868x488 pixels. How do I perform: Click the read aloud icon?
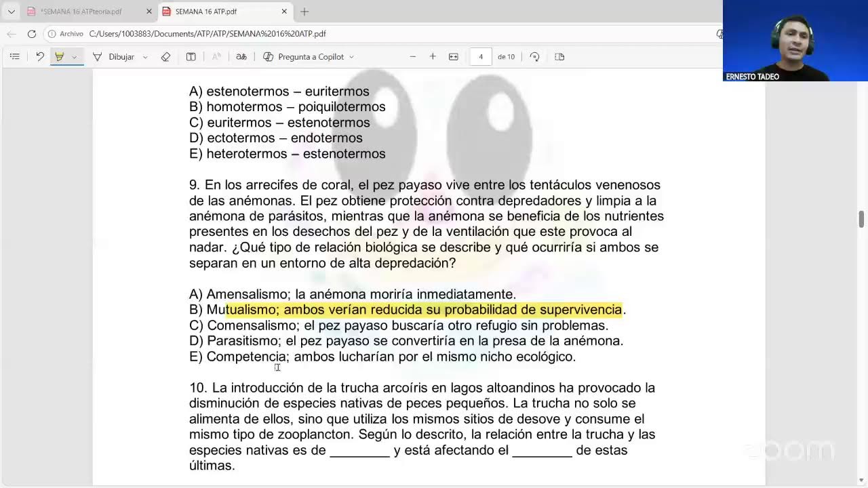pos(216,57)
